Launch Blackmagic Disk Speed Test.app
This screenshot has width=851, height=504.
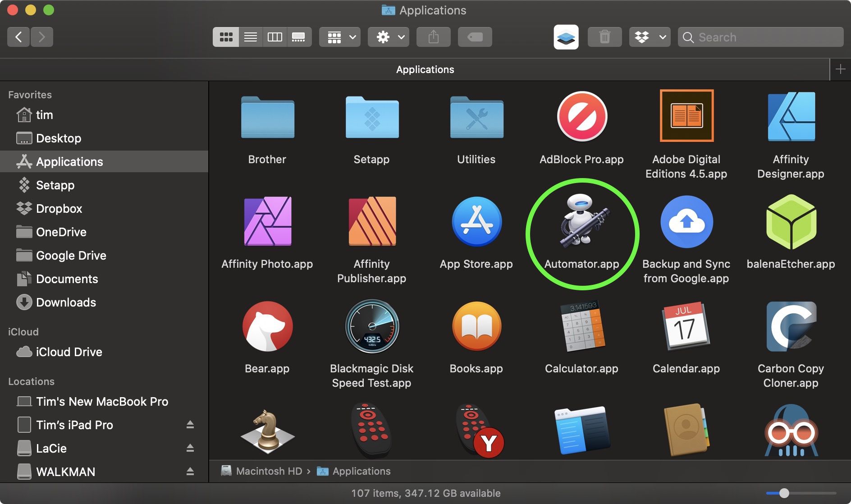click(x=371, y=326)
